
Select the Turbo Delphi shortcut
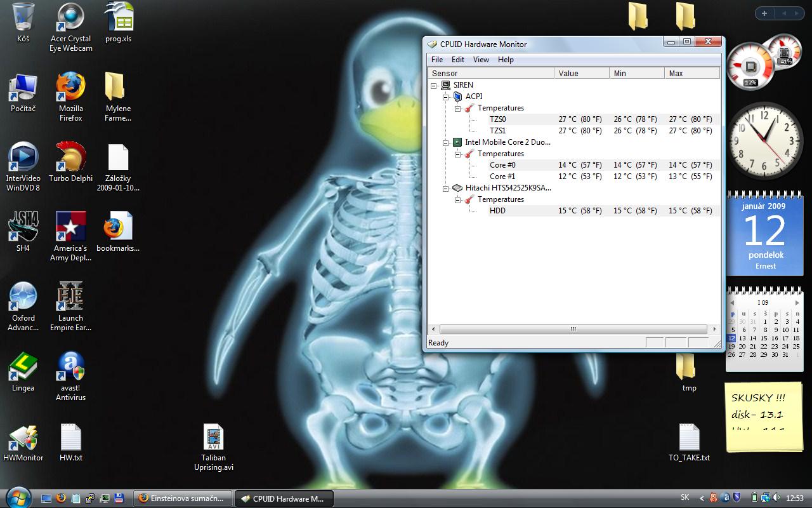71,163
